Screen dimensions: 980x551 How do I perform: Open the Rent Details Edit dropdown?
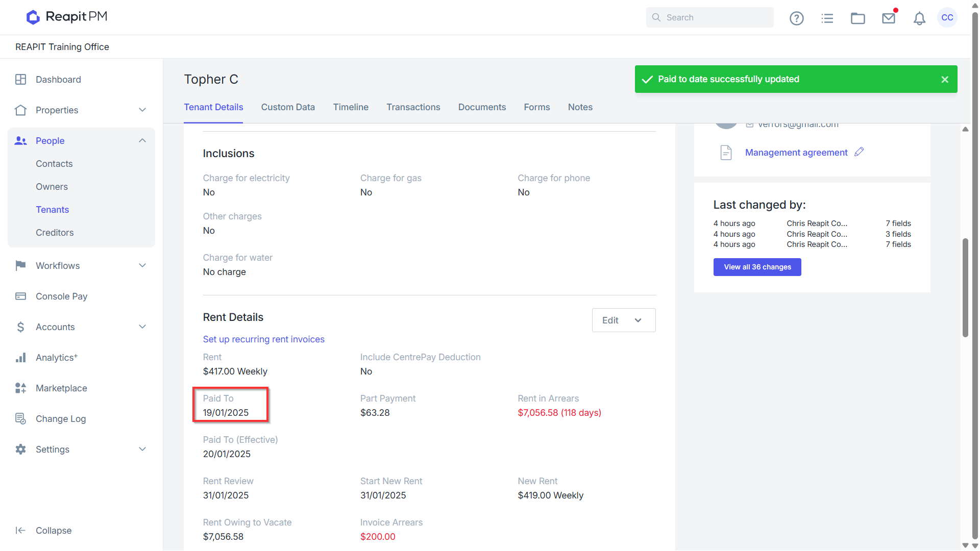(624, 320)
